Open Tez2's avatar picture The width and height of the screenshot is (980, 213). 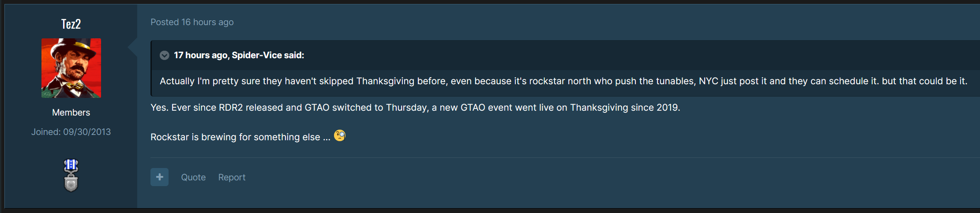click(x=71, y=68)
